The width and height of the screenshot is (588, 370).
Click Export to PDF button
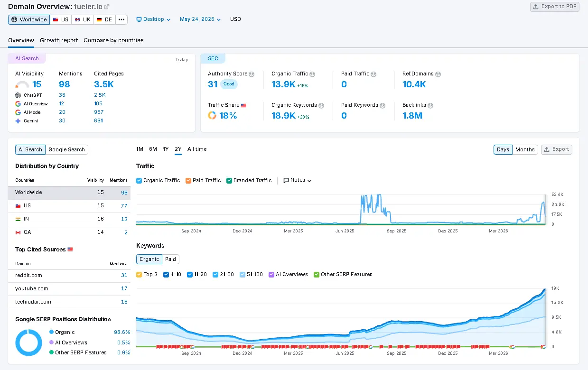click(x=555, y=7)
